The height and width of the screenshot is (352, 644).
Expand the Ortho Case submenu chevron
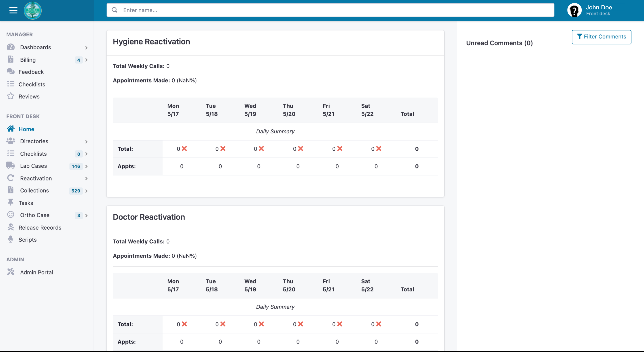86,216
